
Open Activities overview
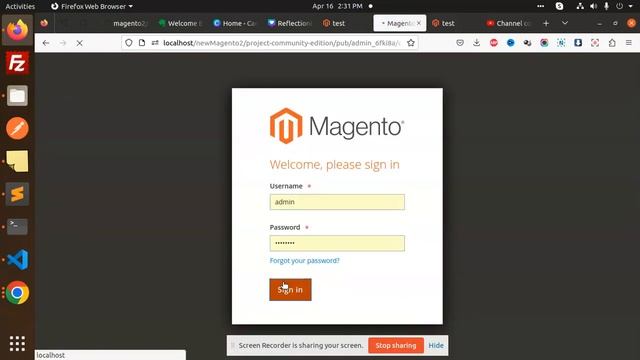click(20, 6)
